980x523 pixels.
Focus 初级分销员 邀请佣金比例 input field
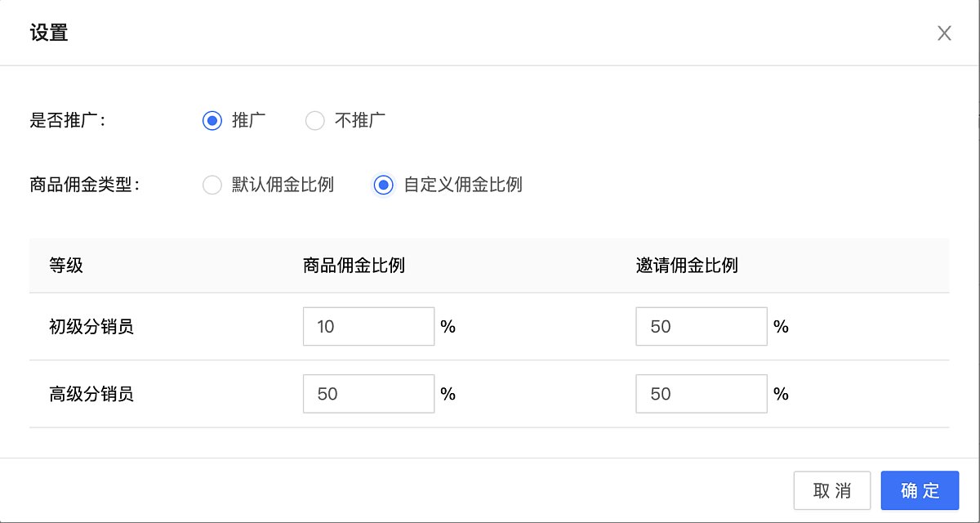(x=701, y=327)
